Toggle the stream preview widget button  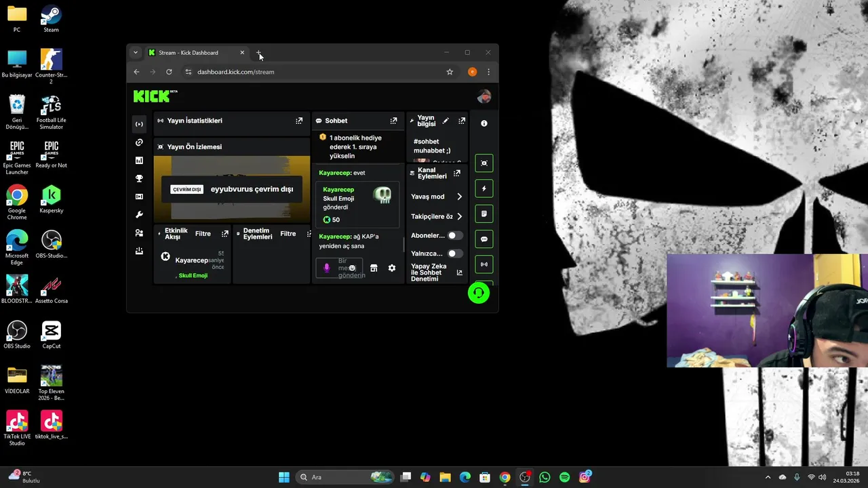point(484,163)
